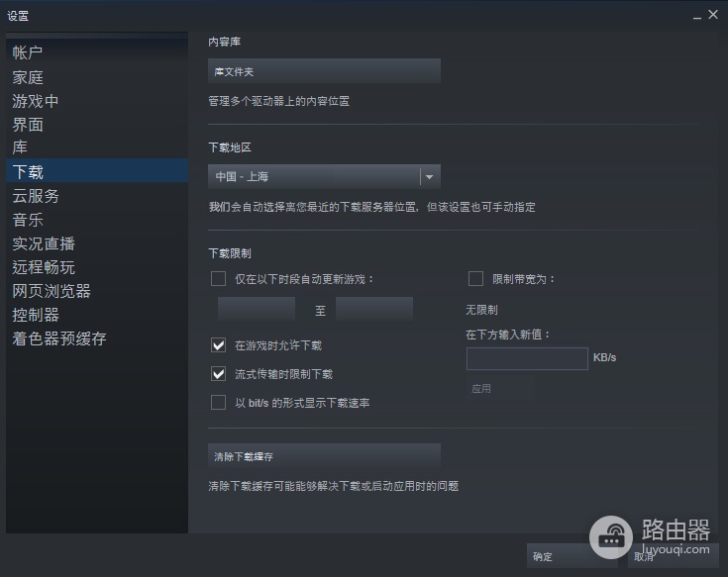Screen dimensions: 728x577
Task: Select the 下载 sidebar item
Action: (97, 171)
